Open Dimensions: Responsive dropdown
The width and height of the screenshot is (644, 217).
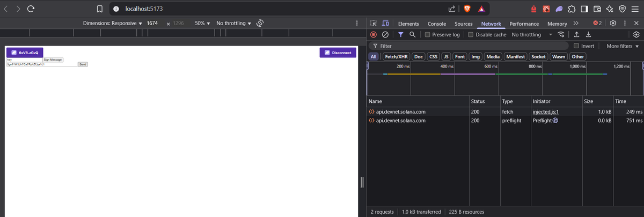[x=113, y=24]
